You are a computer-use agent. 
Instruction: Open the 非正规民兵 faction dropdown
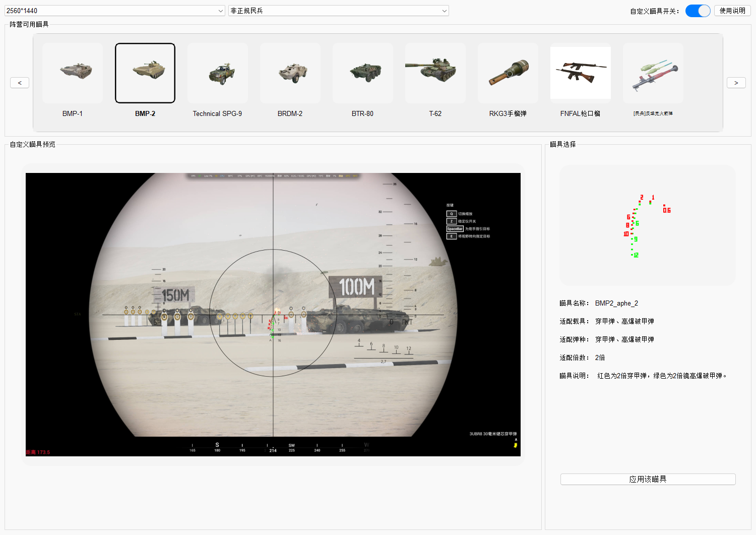pyautogui.click(x=339, y=11)
